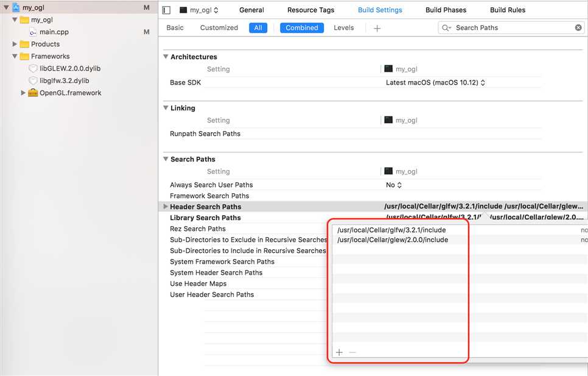Image resolution: width=588 pixels, height=376 pixels.
Task: Select libglfw.3.2.dylib library icon
Action: (33, 80)
